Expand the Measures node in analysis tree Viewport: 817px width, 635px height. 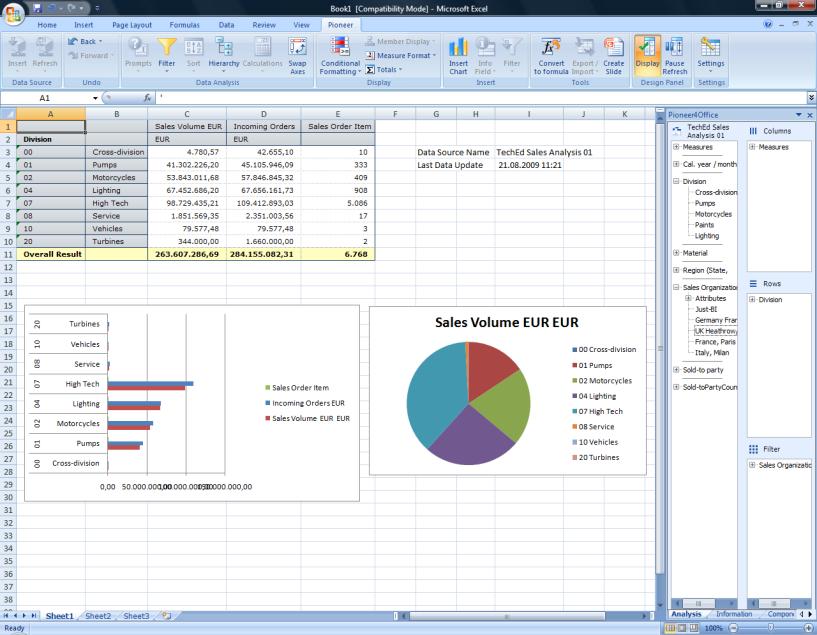[676, 147]
